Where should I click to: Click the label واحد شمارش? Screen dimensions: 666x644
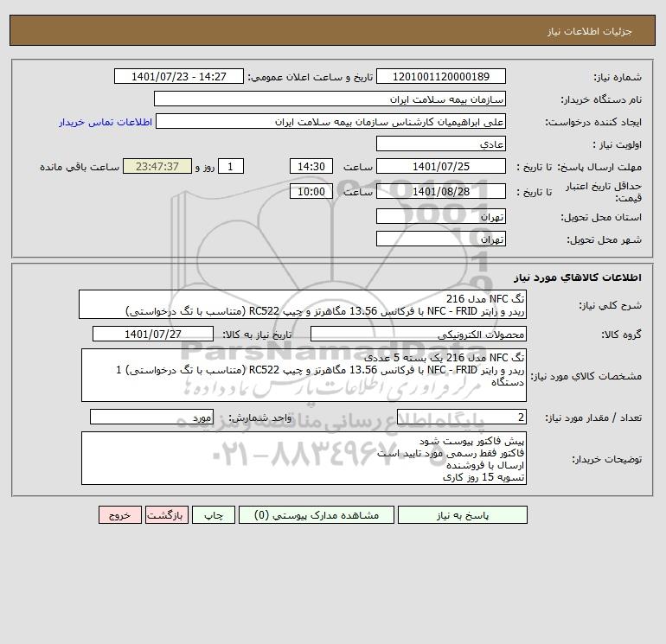click(260, 418)
